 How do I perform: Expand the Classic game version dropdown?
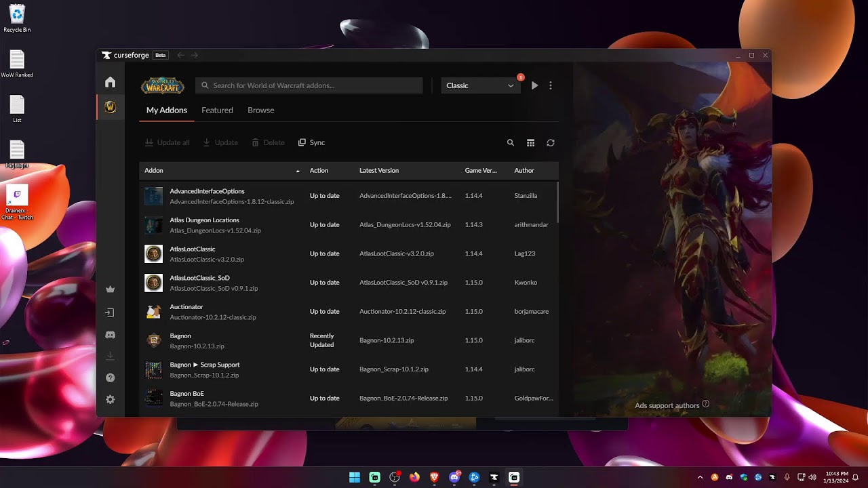[480, 85]
